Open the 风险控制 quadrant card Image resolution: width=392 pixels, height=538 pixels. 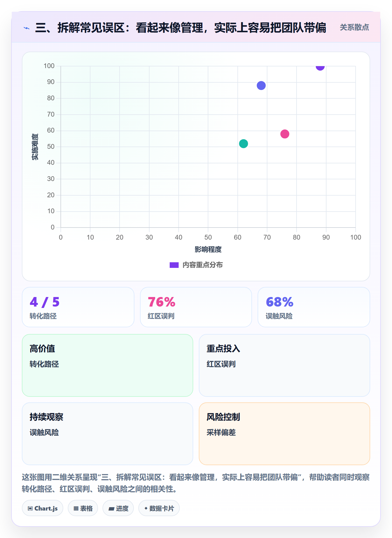coord(284,434)
